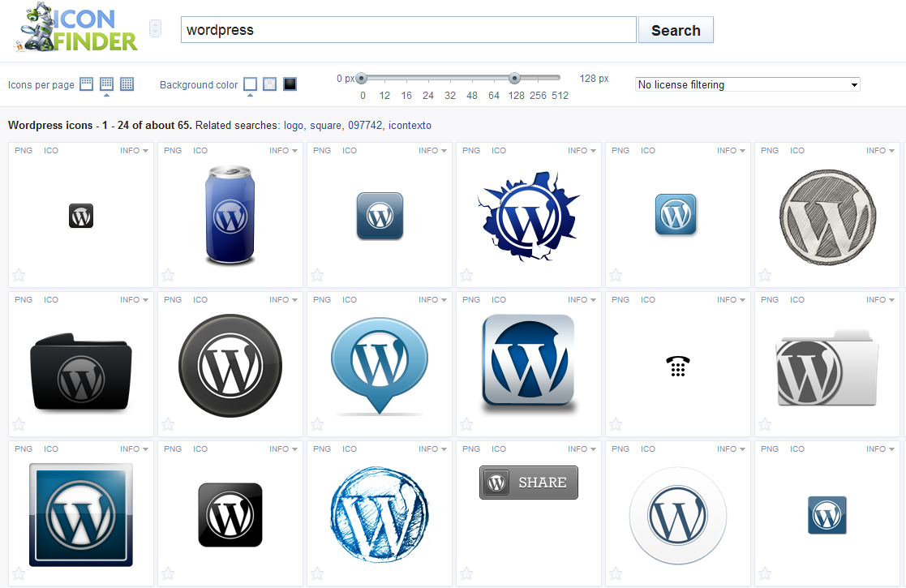The width and height of the screenshot is (906, 588).
Task: Open the small black WordPress square icon
Action: [81, 216]
